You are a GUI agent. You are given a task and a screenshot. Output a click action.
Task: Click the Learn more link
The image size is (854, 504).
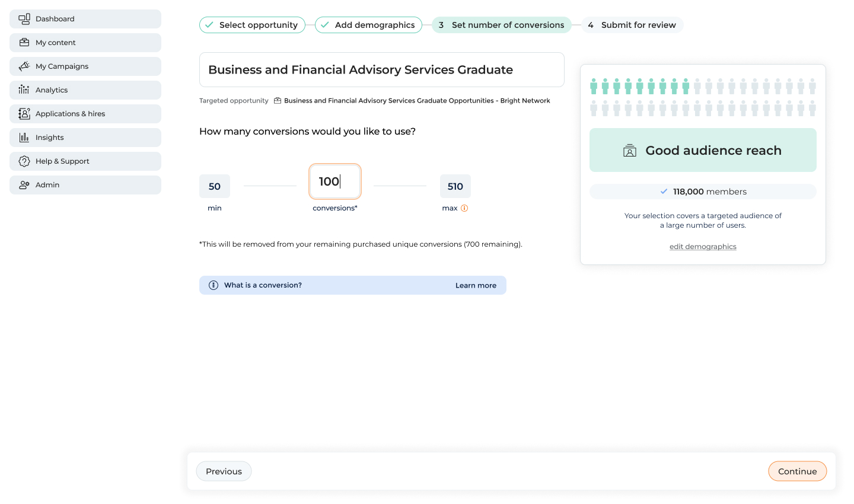coord(476,285)
